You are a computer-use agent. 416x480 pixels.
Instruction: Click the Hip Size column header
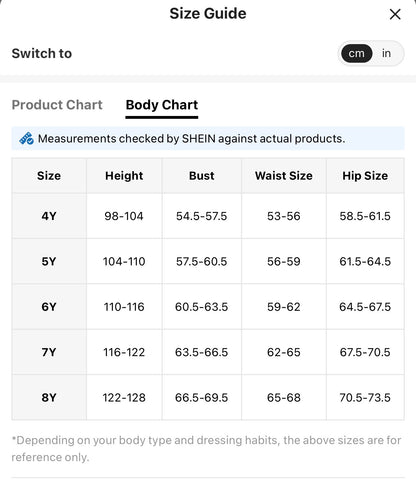365,176
